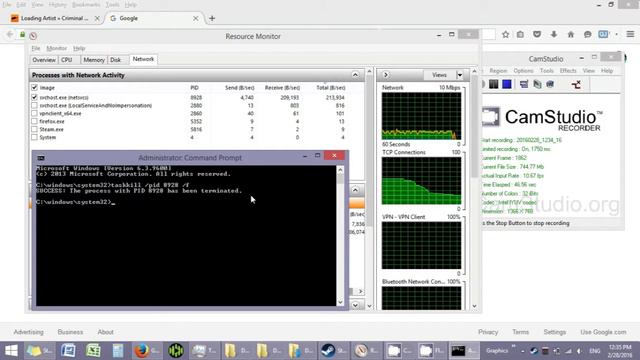Screen dimensions: 640x360
Task: Click the Firefox chat bubble icon
Action: click(x=587, y=35)
